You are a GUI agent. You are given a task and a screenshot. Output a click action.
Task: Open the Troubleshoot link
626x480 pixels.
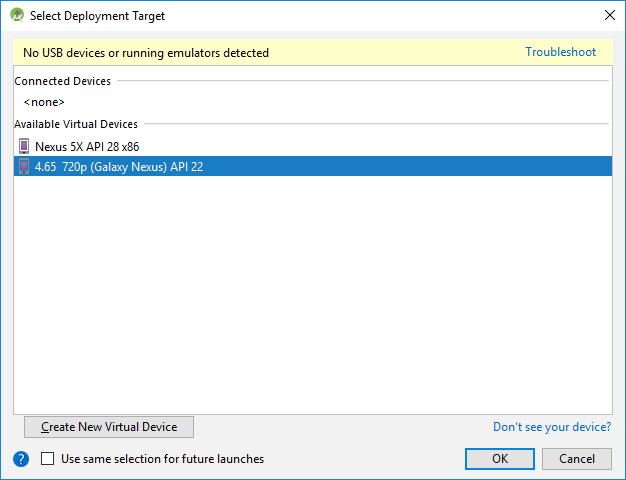coord(560,52)
